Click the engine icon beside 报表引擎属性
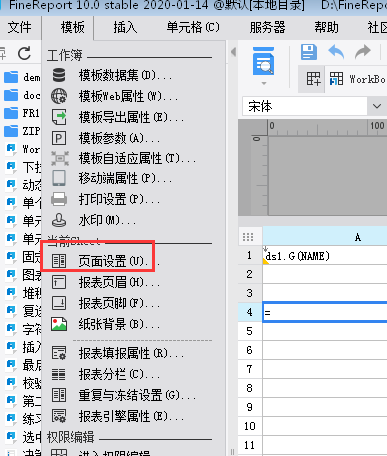Screen dimensions: 387x456 pyautogui.click(x=59, y=416)
